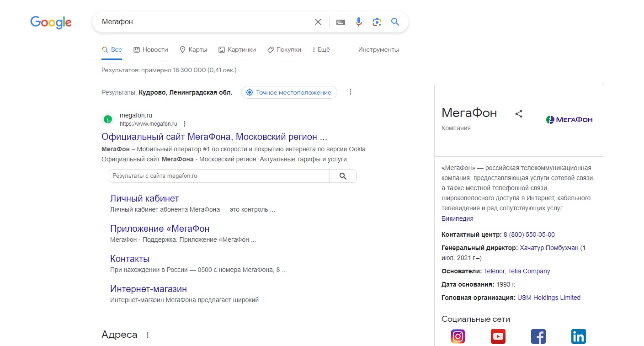Click the https://www.megafon.ru URL text

click(x=149, y=124)
